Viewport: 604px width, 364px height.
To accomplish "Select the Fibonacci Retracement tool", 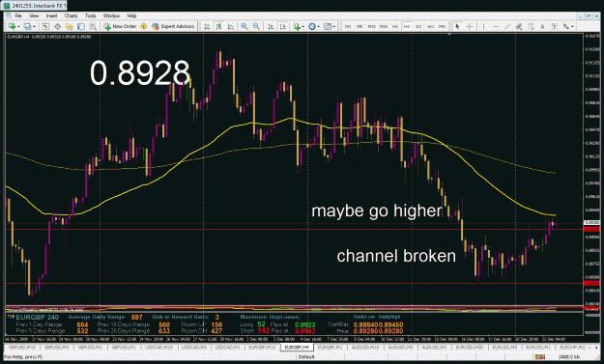I will coord(531,26).
